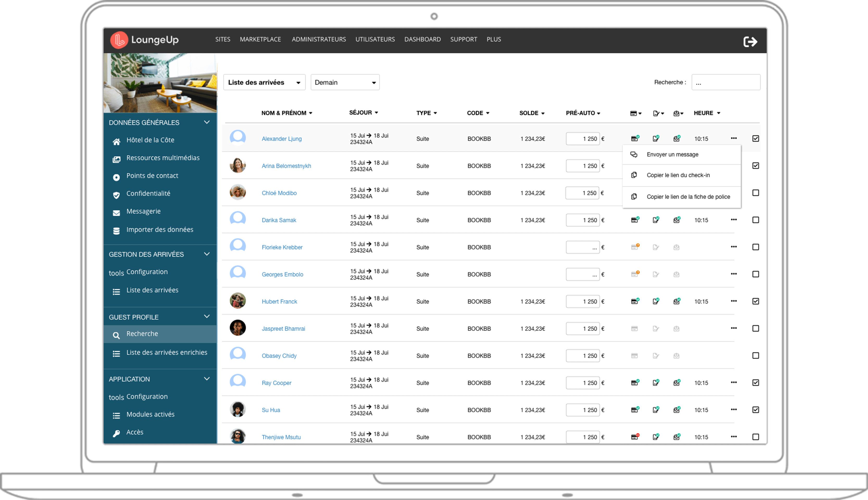Open the Demain date dropdown
868x500 pixels.
[x=345, y=83]
